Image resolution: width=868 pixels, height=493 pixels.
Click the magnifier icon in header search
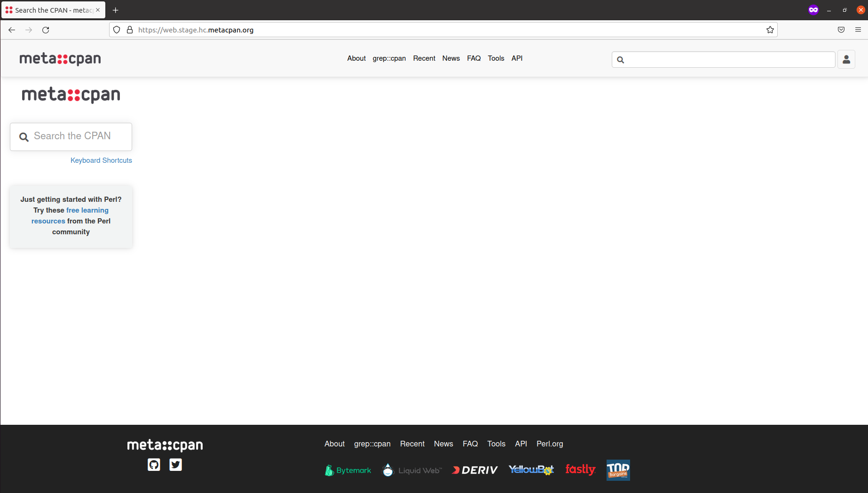pos(621,60)
